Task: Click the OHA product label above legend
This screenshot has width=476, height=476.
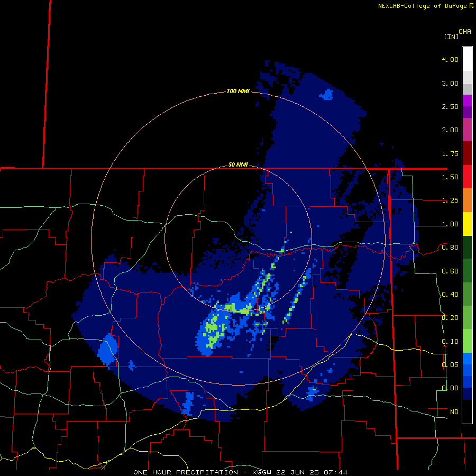Action: click(465, 32)
